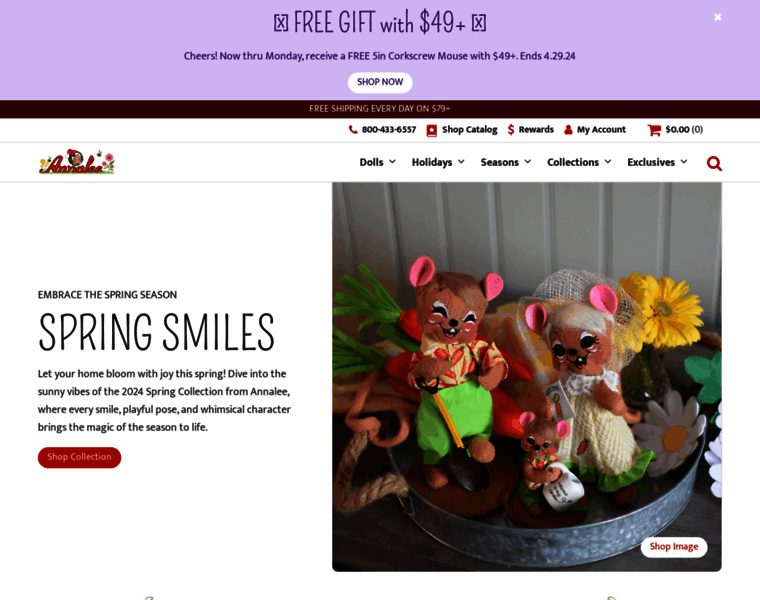Image resolution: width=760 pixels, height=600 pixels.
Task: Click the Shop Catalog book icon
Action: point(431,130)
